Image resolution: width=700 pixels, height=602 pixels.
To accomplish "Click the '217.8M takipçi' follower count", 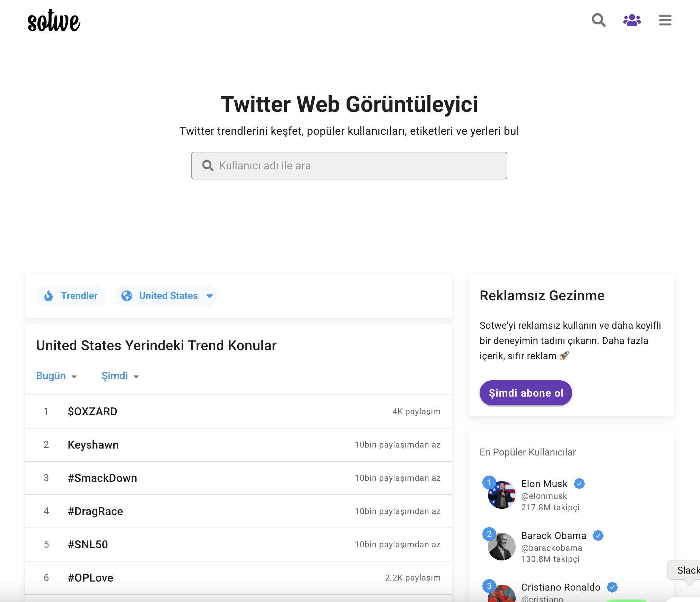I will coord(550,507).
